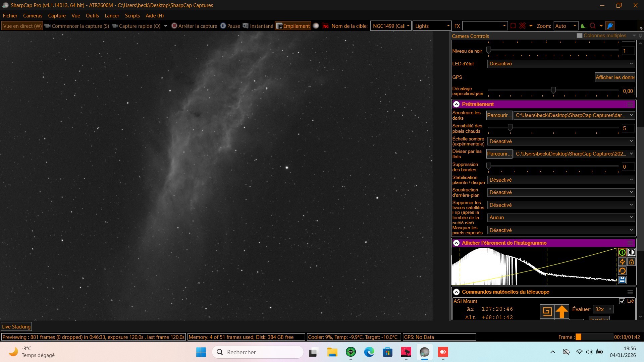Click the spiral search icon in mount controls
The width and height of the screenshot is (644, 362).
point(547,312)
